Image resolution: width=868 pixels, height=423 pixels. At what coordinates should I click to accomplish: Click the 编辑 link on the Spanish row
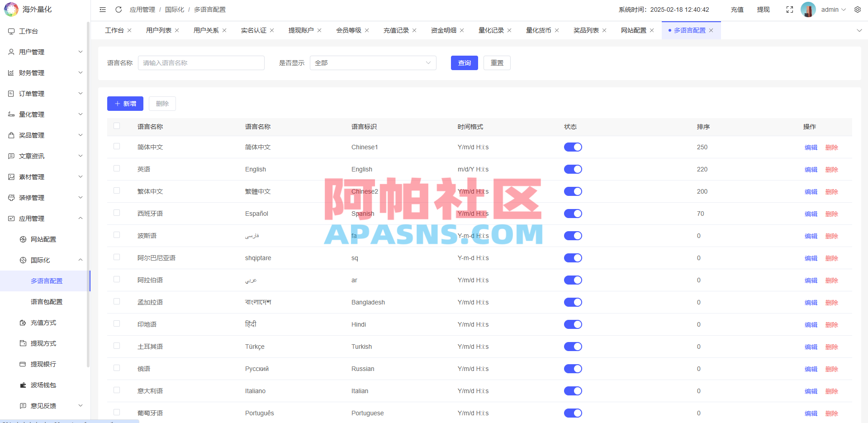pyautogui.click(x=810, y=214)
